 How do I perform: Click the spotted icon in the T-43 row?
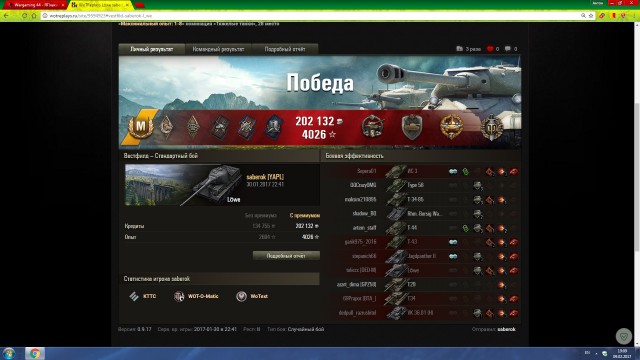click(453, 242)
